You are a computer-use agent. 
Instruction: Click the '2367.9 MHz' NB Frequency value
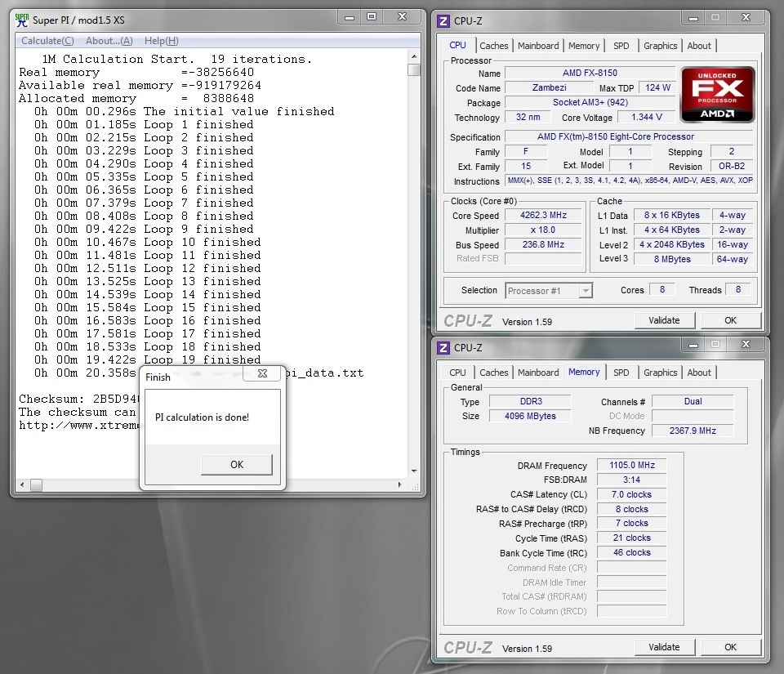pyautogui.click(x=693, y=431)
